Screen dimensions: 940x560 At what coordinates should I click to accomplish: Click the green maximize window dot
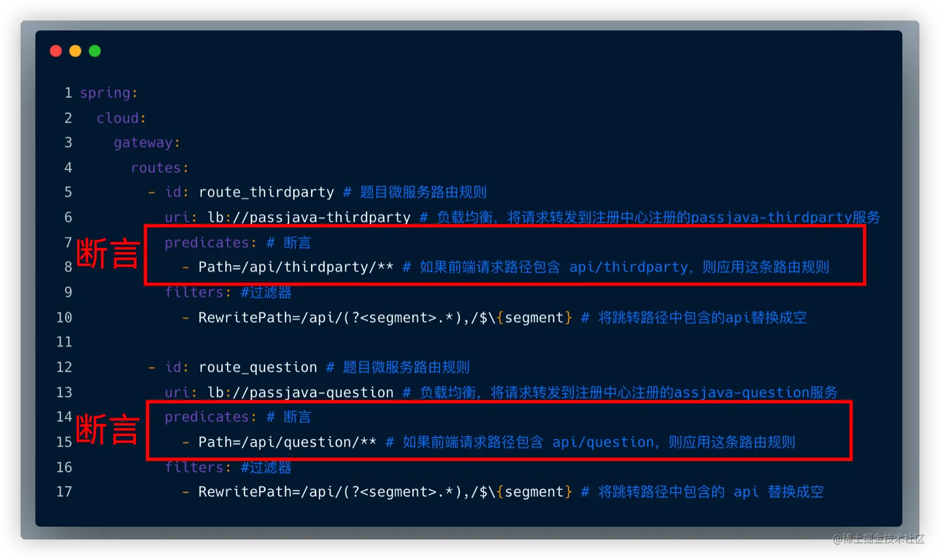pyautogui.click(x=95, y=51)
